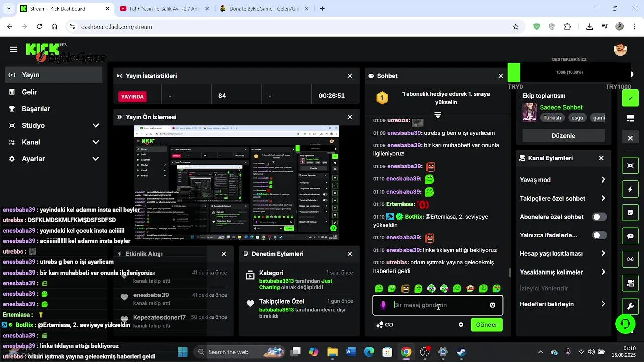Open File Explorer from the taskbar
The width and height of the screenshot is (644, 362).
point(332,352)
